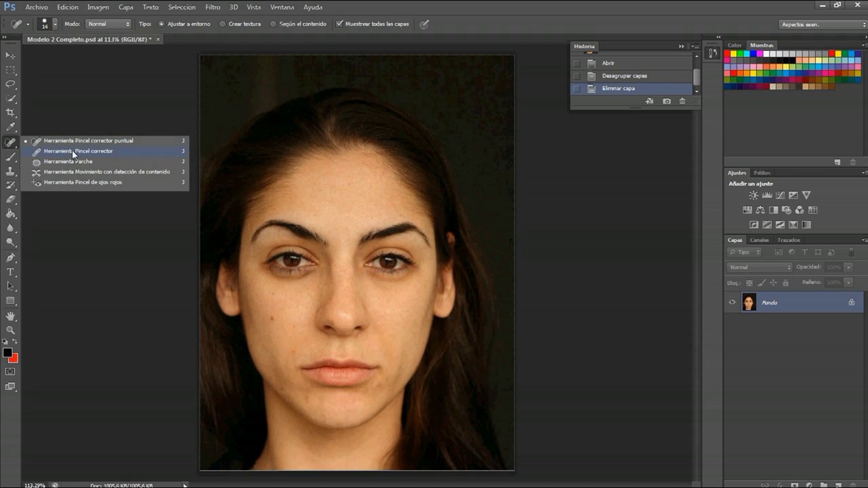
Task: Enable the Crear textura radio option
Action: point(223,24)
